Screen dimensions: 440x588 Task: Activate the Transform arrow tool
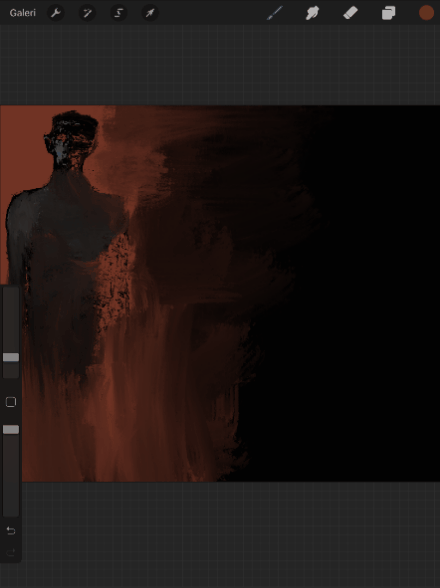(x=150, y=13)
